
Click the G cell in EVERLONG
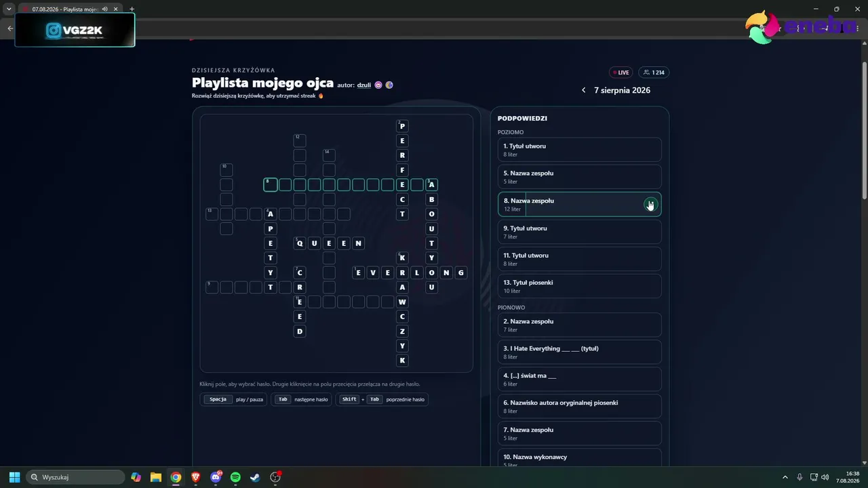461,272
